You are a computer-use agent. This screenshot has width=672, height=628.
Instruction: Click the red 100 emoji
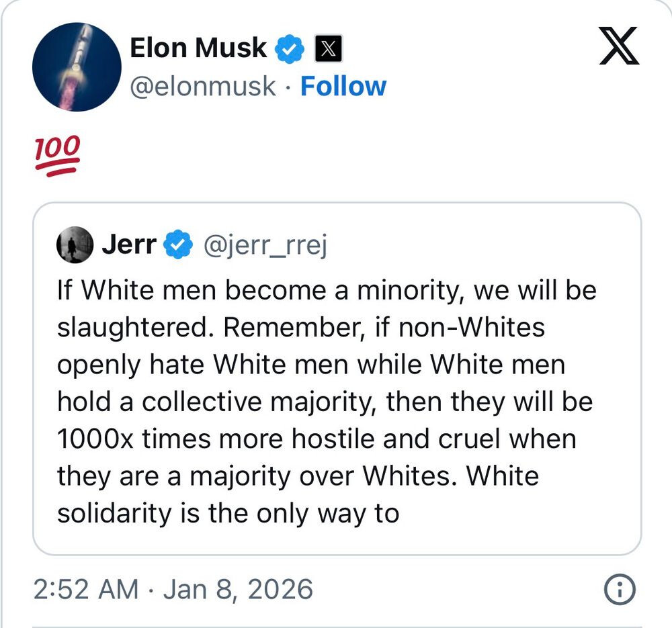pos(57,154)
